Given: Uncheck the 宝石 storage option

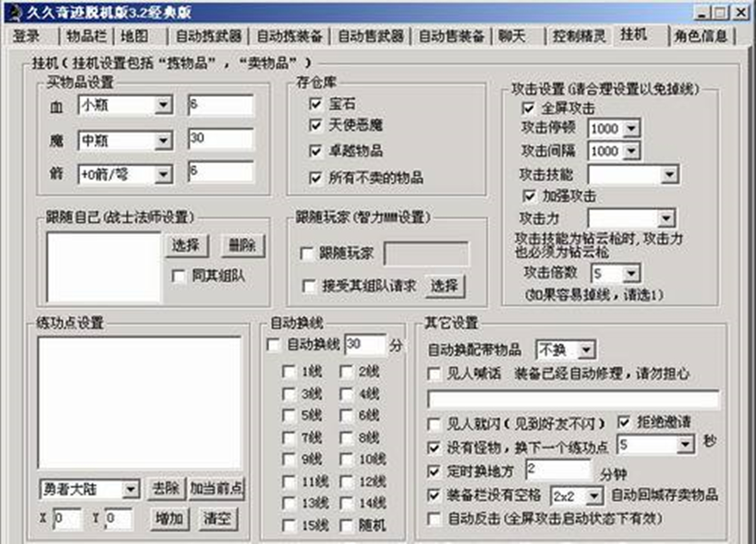Looking at the screenshot, I should click(x=315, y=103).
